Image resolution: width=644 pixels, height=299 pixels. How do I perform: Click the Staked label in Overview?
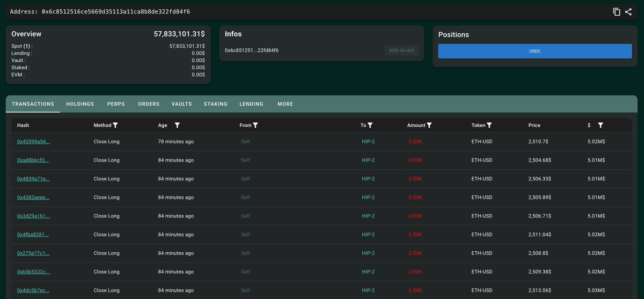coord(20,68)
